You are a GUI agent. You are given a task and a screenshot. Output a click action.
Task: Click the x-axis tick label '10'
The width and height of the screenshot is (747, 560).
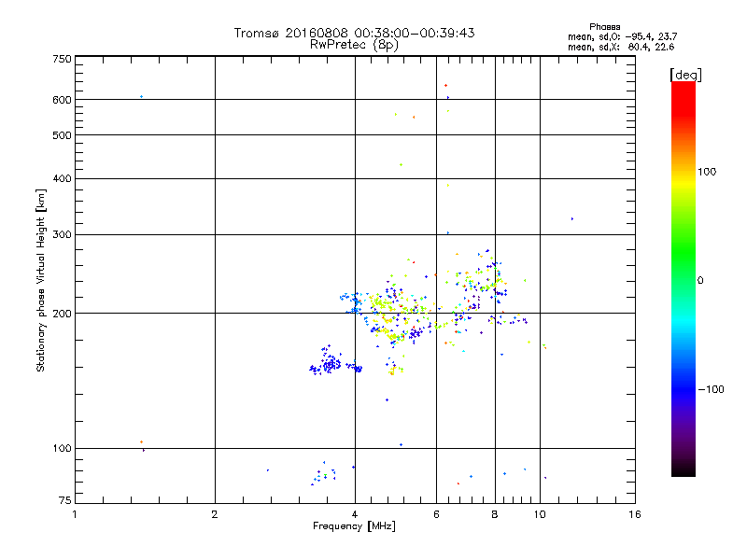pyautogui.click(x=540, y=514)
